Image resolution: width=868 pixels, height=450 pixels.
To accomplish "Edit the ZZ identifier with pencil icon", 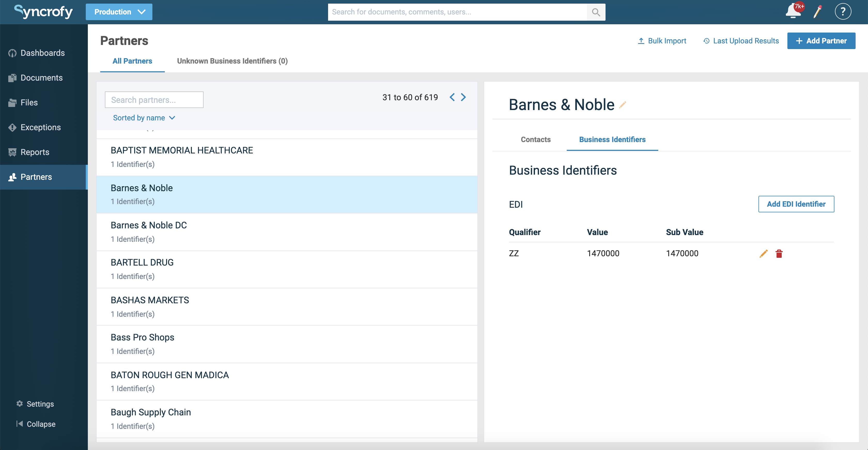I will point(764,253).
